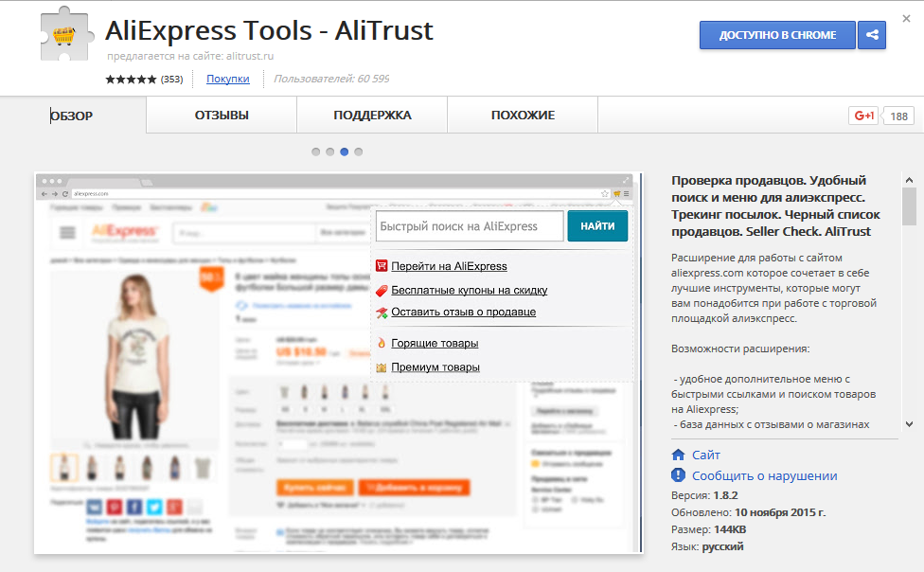Select the second screenshot carousel dot
This screenshot has width=924, height=572.
(330, 152)
